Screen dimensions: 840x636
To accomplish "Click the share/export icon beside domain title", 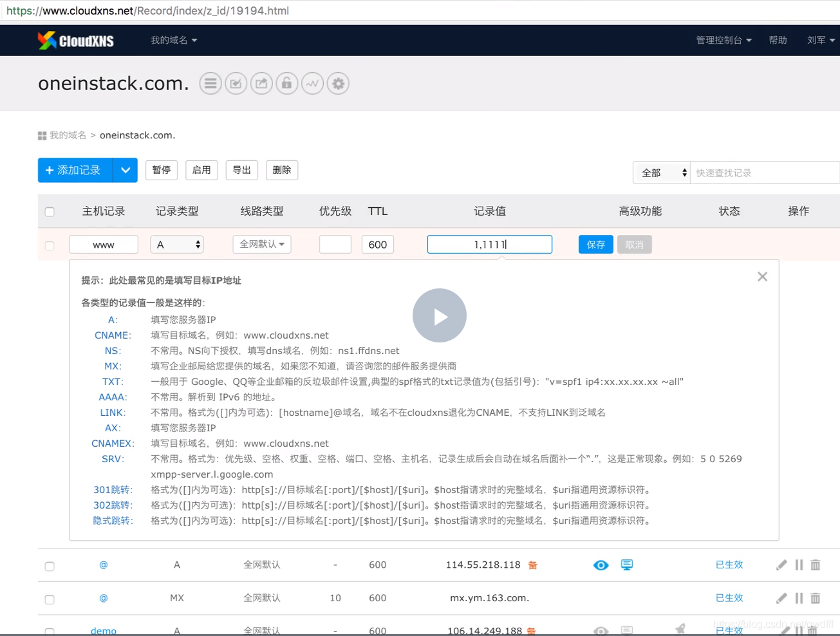I will [x=261, y=84].
